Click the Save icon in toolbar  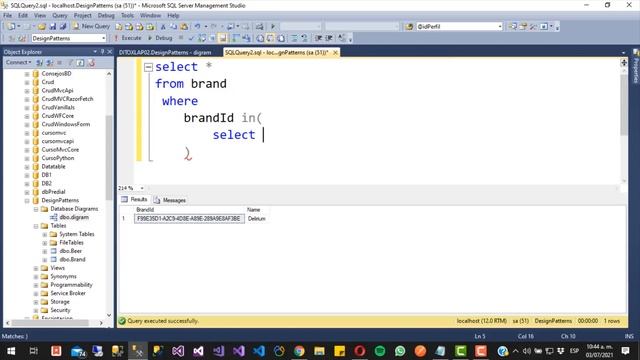click(53, 27)
